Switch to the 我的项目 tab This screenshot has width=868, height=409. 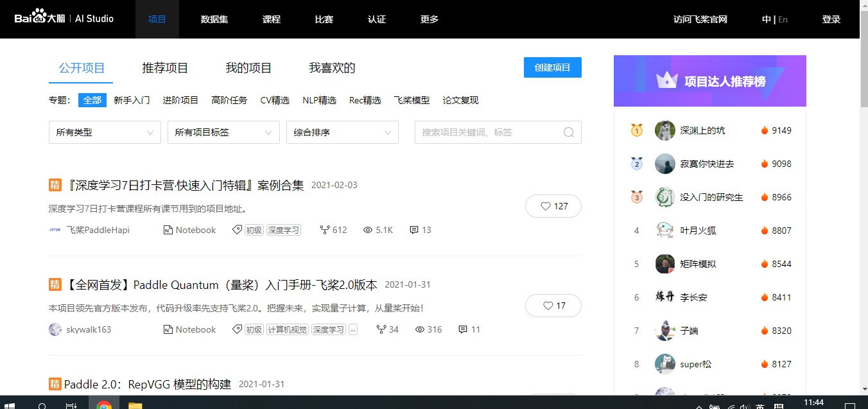(249, 67)
